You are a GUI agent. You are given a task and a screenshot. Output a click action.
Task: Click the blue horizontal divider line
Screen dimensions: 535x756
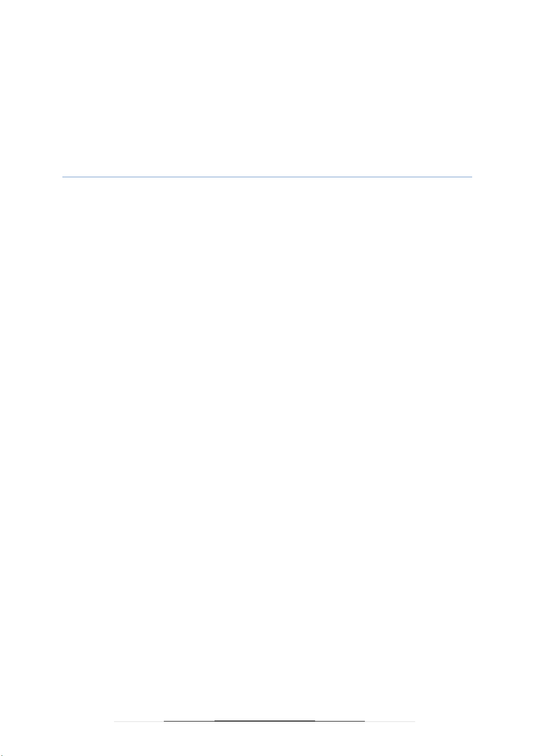(267, 177)
